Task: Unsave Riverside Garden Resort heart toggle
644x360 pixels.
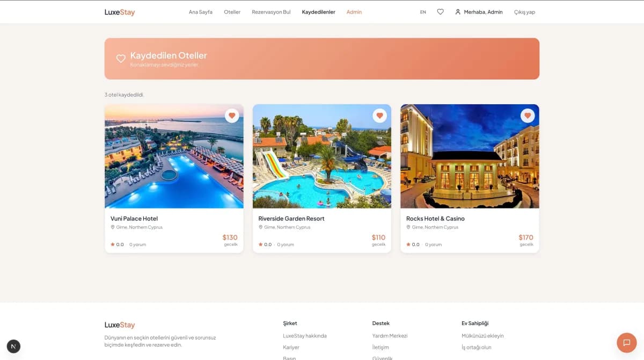Action: [379, 116]
